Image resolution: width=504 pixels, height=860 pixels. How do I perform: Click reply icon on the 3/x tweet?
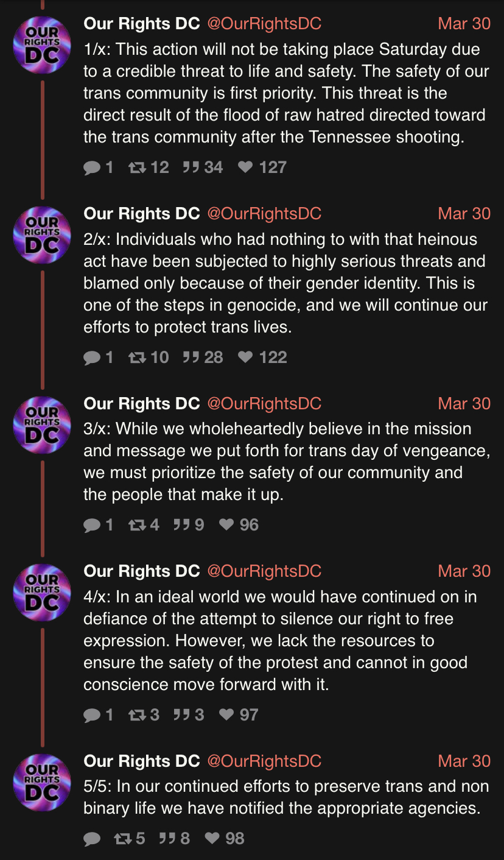[92, 525]
